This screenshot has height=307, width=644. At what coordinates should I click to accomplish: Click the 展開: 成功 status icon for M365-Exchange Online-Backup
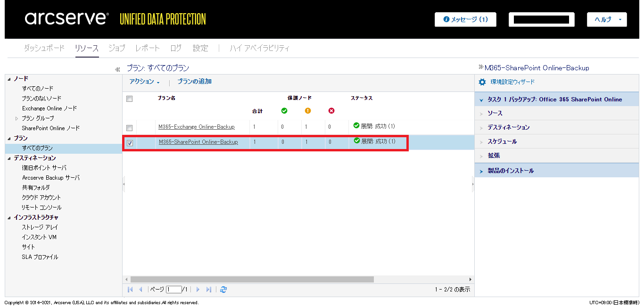[356, 125]
